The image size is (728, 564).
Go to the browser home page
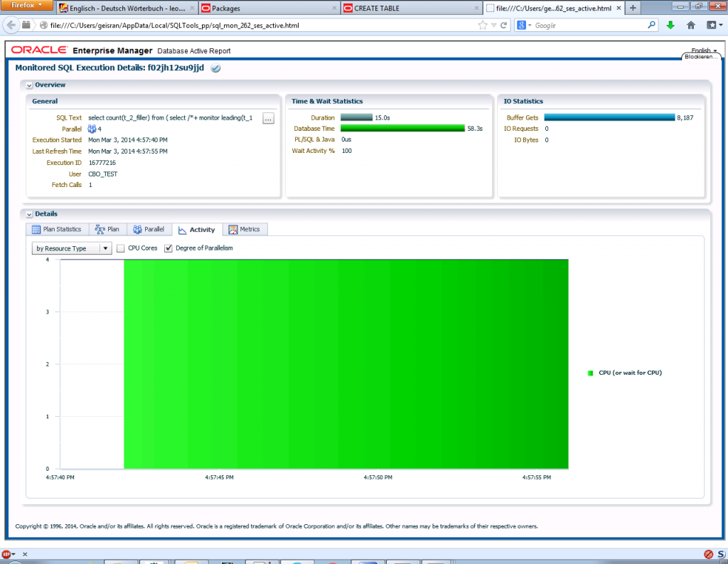[691, 25]
